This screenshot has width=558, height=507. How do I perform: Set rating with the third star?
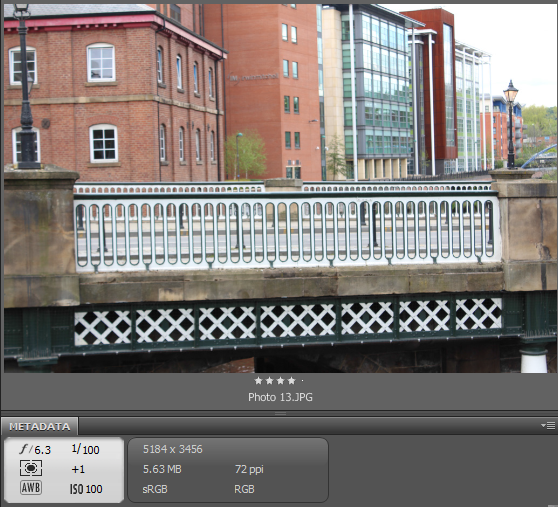click(280, 381)
